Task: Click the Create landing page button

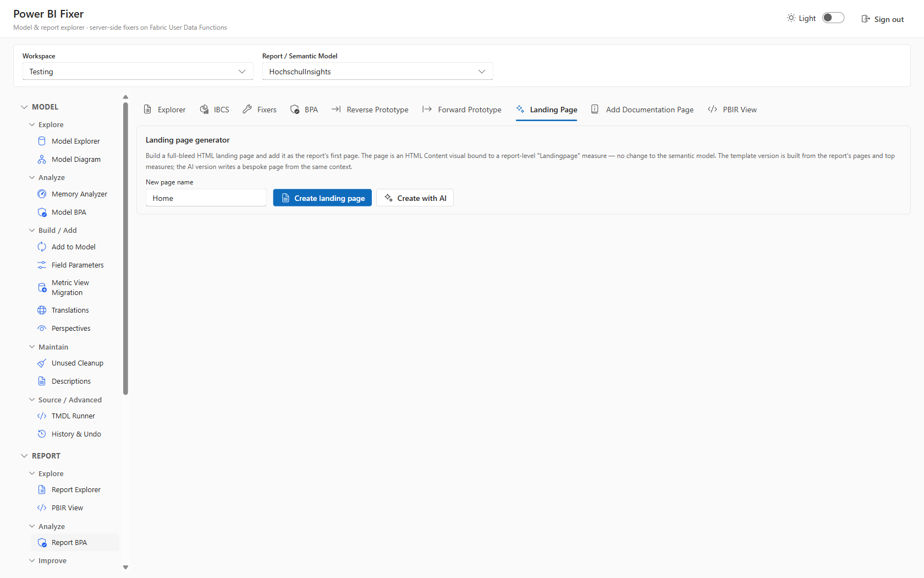Action: coord(322,198)
